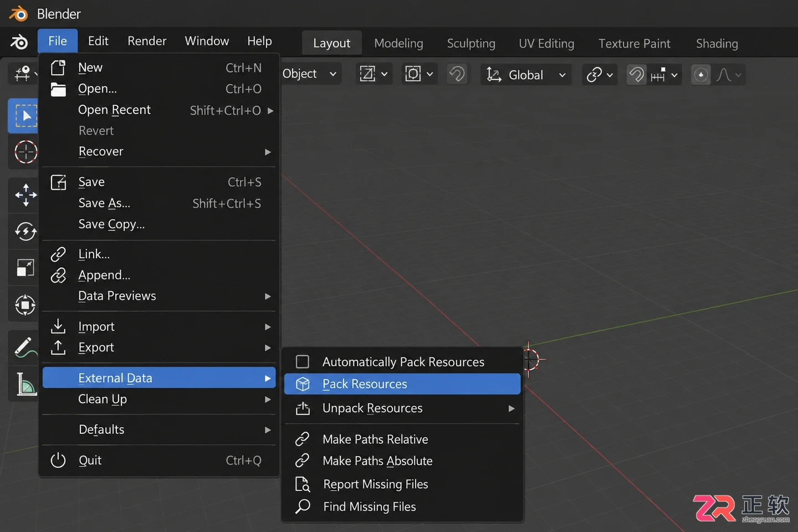Open the Object mode dropdown
Screen dimensions: 798x532
(x=310, y=74)
